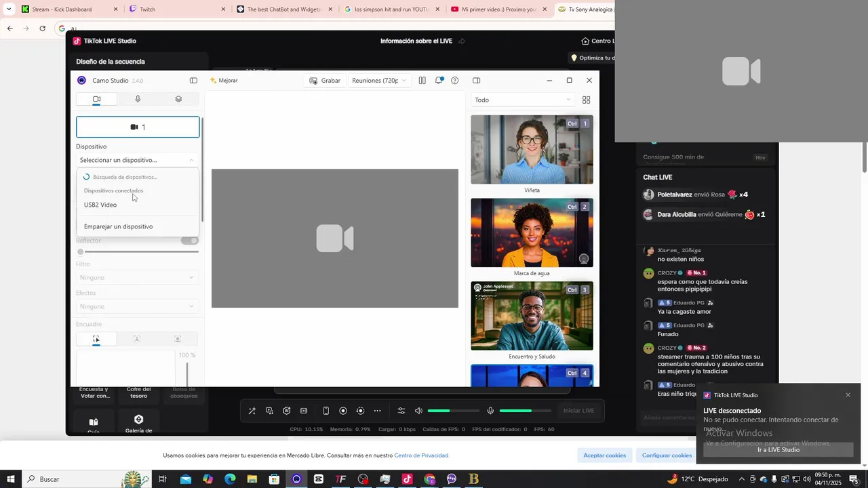The image size is (868, 488).
Task: Toggle the left sidebar panel icon
Action: pos(193,81)
